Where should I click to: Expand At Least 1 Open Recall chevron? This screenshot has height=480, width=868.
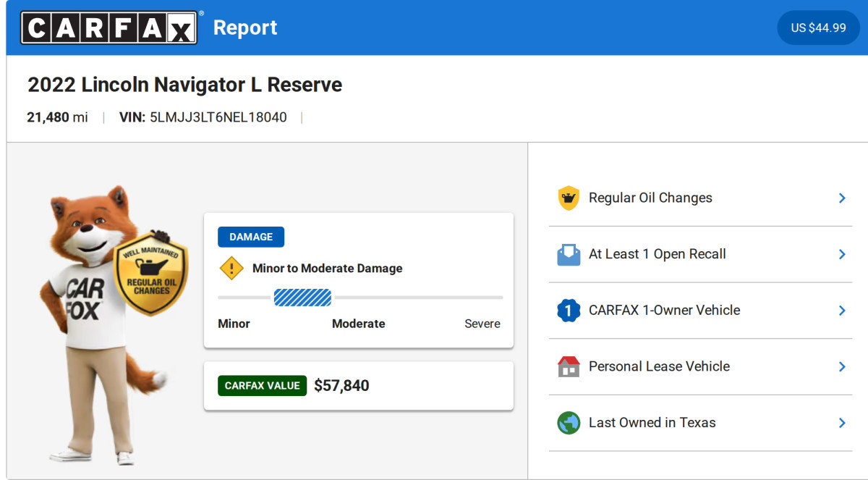point(842,254)
